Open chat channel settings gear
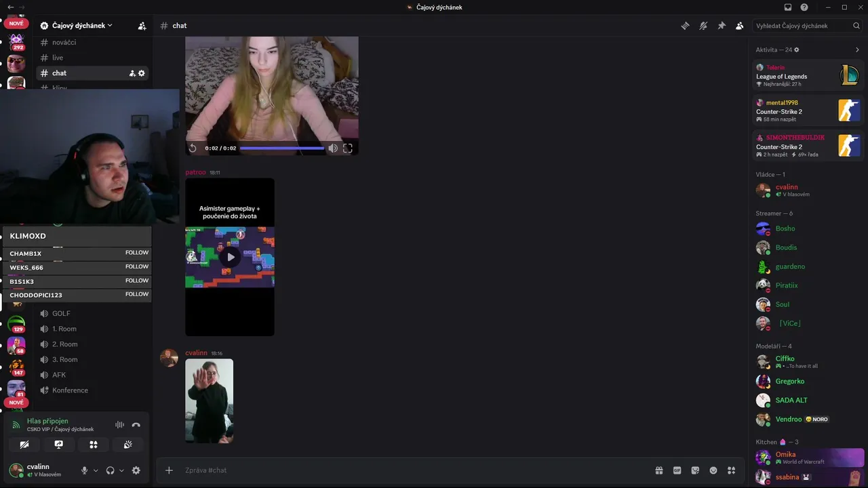The width and height of the screenshot is (868, 488). tap(142, 73)
